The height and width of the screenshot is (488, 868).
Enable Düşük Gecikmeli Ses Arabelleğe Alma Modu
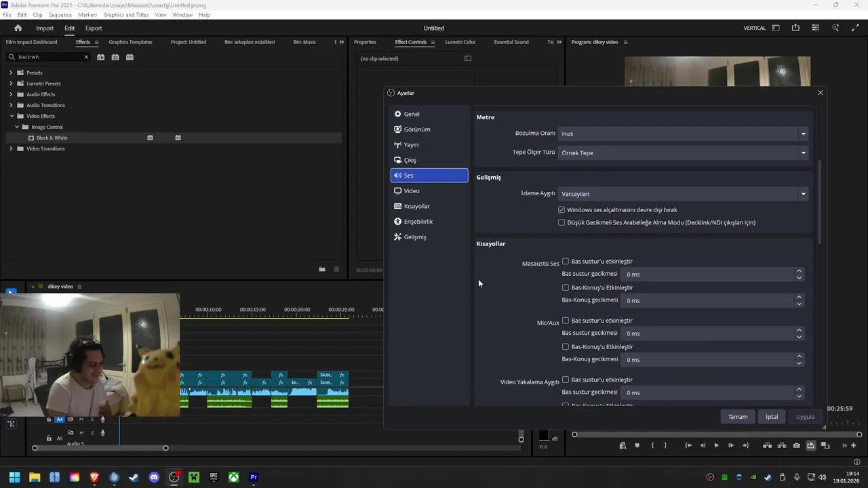coord(561,222)
